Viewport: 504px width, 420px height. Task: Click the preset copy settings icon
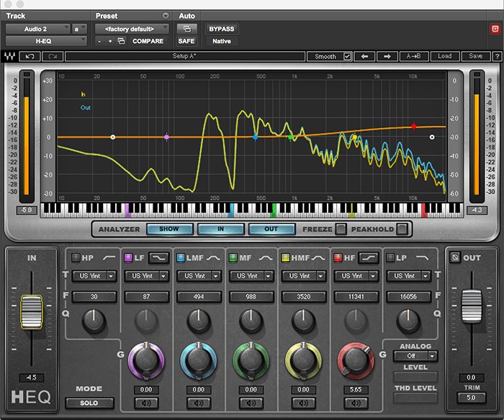pos(121,41)
